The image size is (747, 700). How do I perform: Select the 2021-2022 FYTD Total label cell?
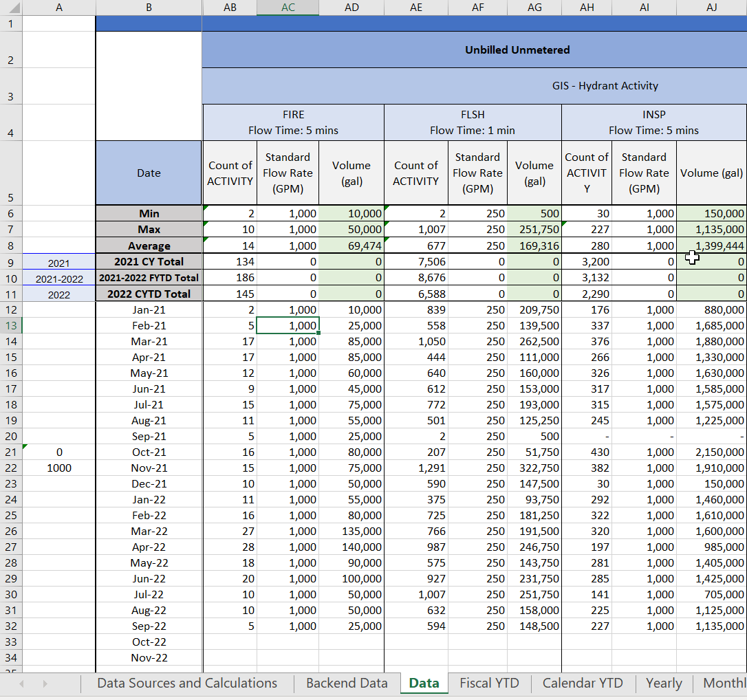[x=149, y=278]
